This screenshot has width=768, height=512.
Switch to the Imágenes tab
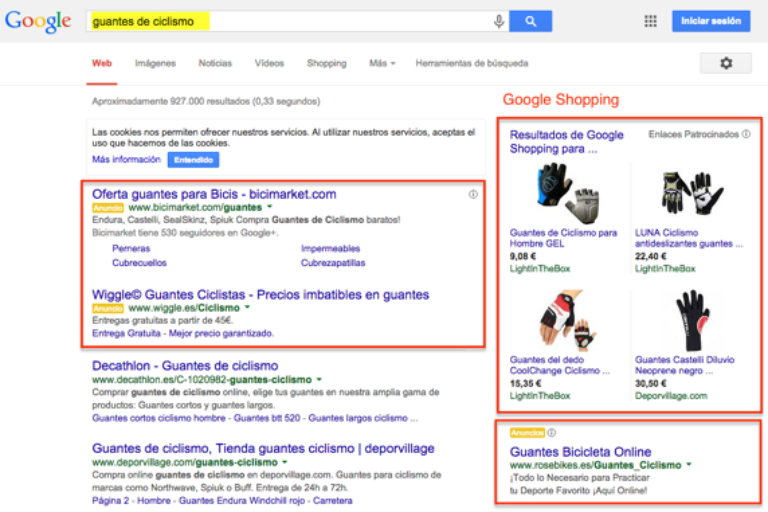155,63
